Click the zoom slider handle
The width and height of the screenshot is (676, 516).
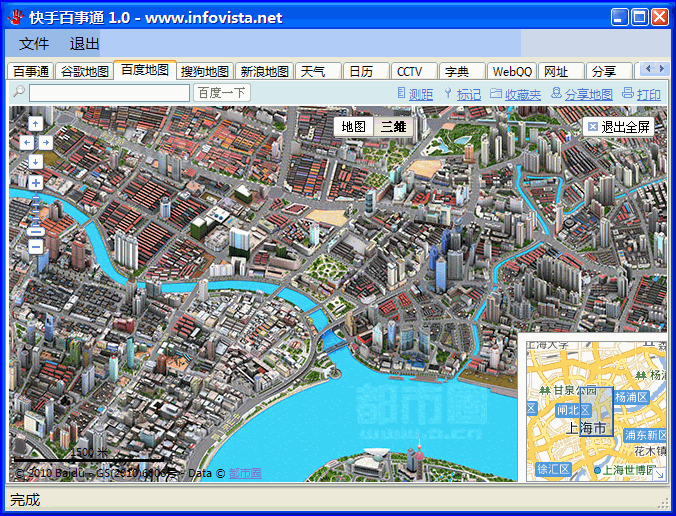pyautogui.click(x=35, y=231)
